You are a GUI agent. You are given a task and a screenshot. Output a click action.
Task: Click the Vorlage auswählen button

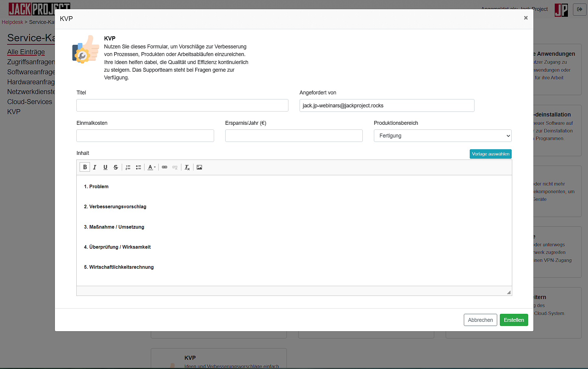490,154
